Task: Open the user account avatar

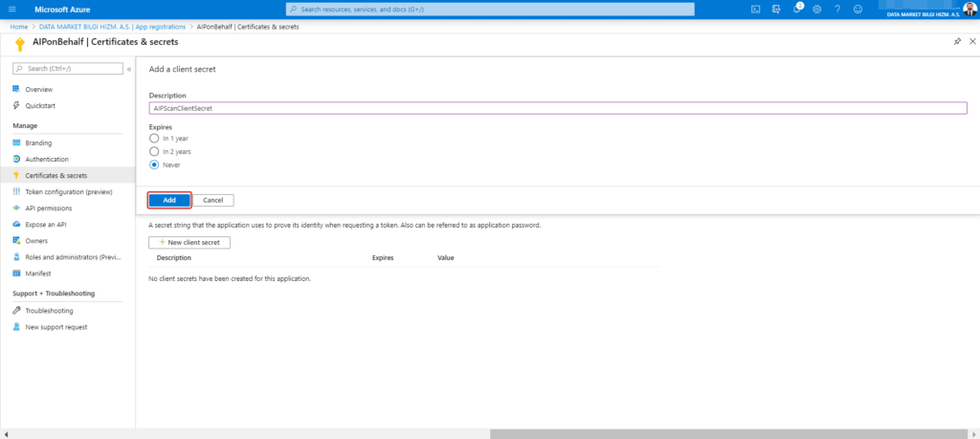Action: tap(969, 9)
